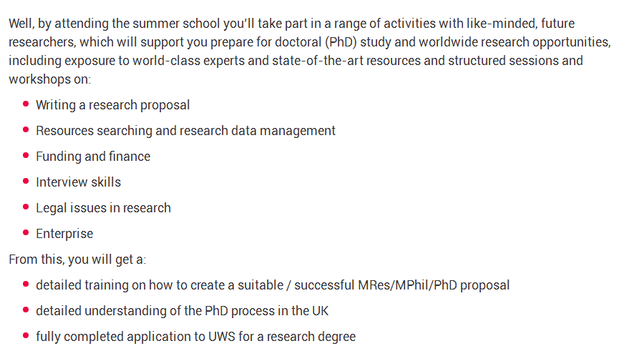Click the red bullet next to Funding and finance

(x=26, y=156)
